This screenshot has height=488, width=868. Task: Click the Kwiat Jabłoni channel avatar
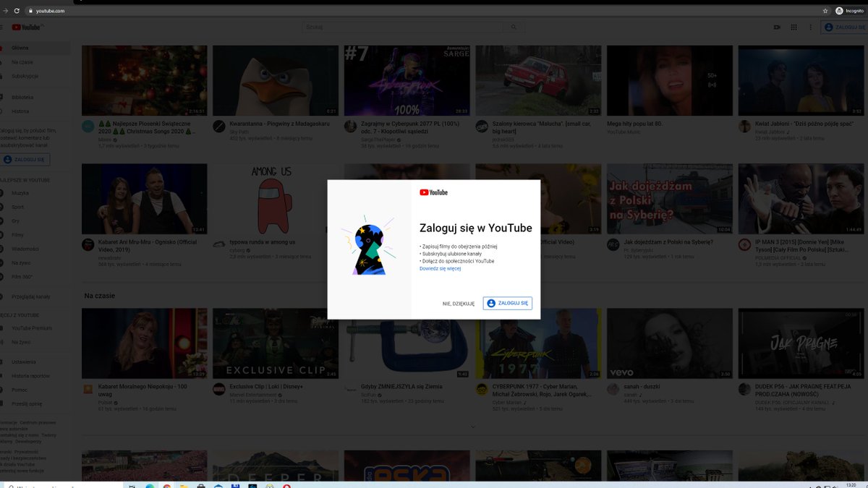coord(744,127)
